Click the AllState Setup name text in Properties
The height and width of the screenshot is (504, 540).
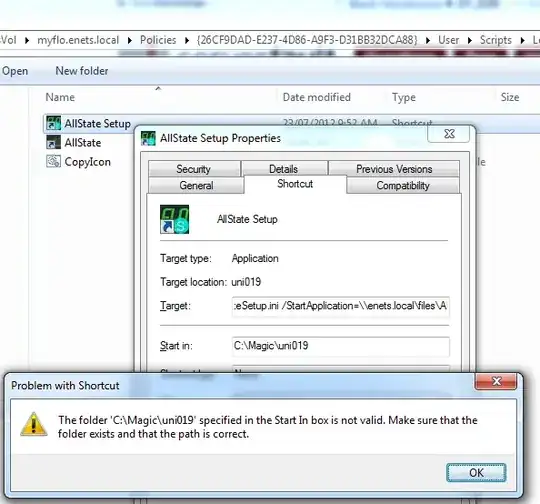(247, 219)
